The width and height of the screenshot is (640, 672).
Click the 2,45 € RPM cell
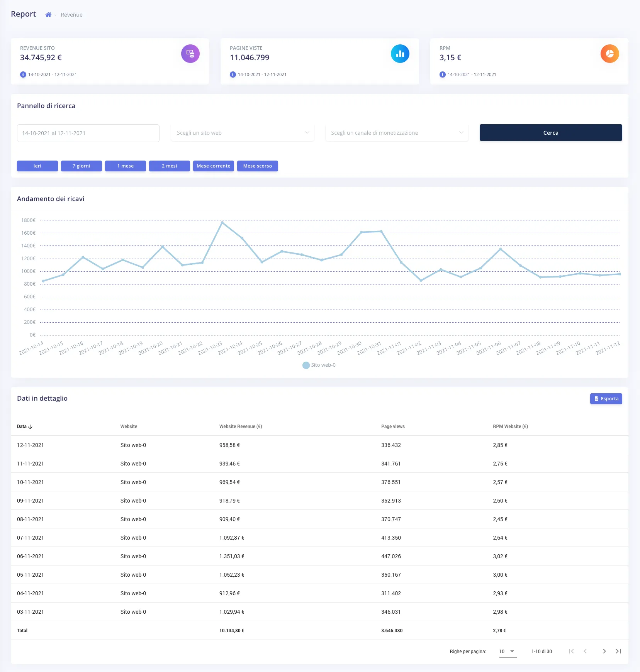(500, 519)
